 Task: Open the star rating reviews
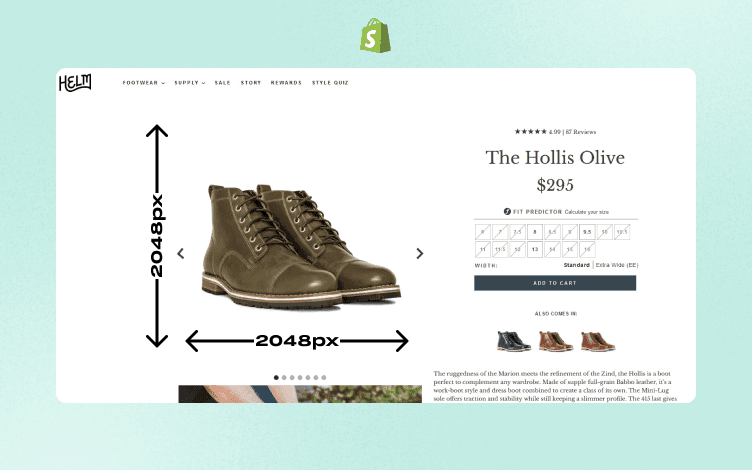point(555,131)
